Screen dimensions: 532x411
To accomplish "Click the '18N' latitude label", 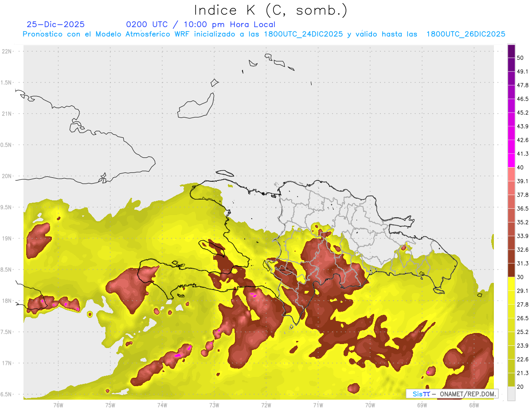I will click(x=7, y=301).
